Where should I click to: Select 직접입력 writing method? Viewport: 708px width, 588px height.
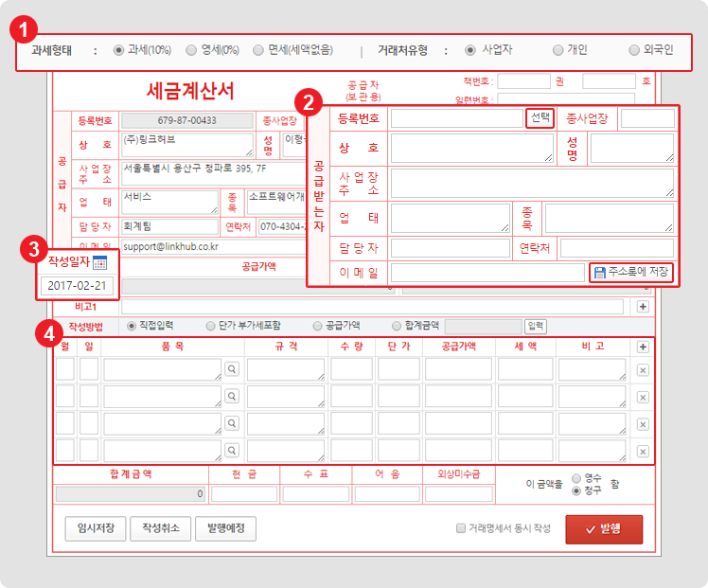point(132,326)
